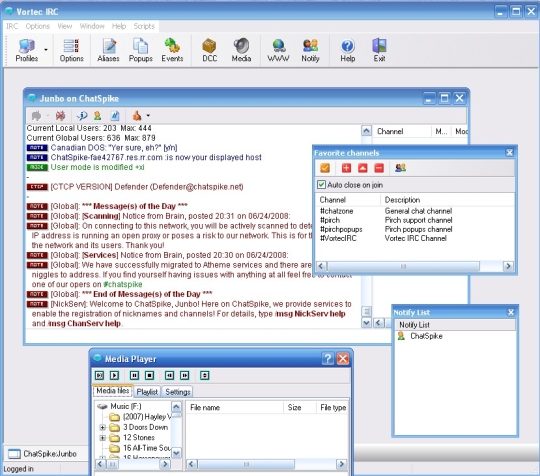Click the grey connect icon in Junbo window

coord(36,116)
